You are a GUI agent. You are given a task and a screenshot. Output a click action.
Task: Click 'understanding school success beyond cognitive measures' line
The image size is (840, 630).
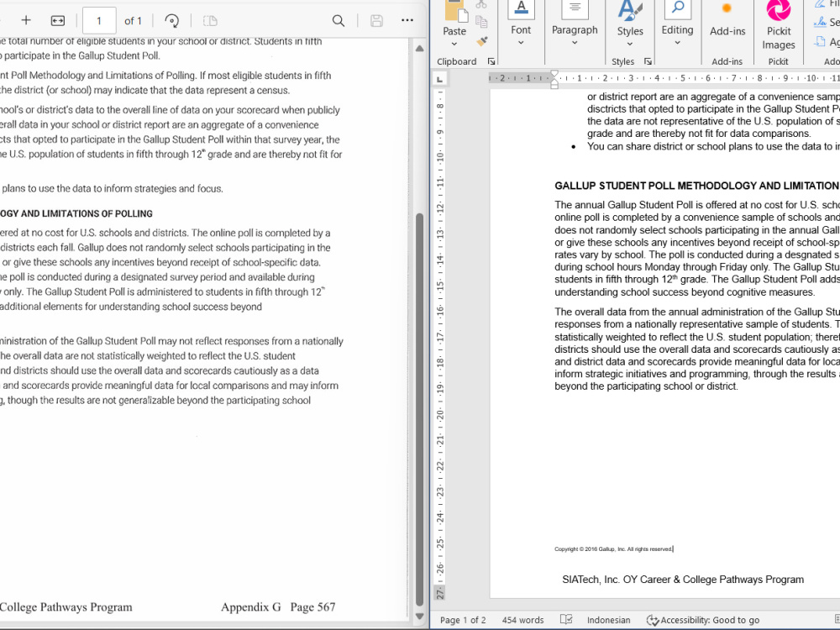point(685,292)
